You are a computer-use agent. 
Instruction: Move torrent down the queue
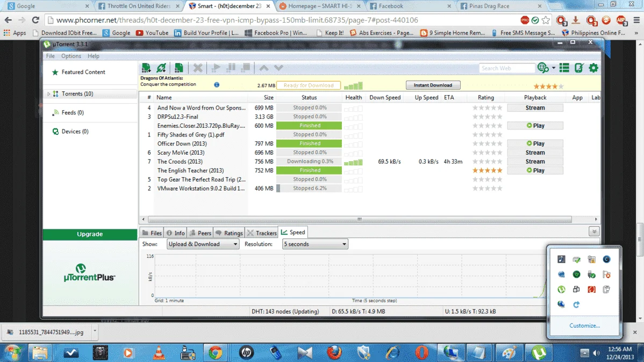pos(278,68)
